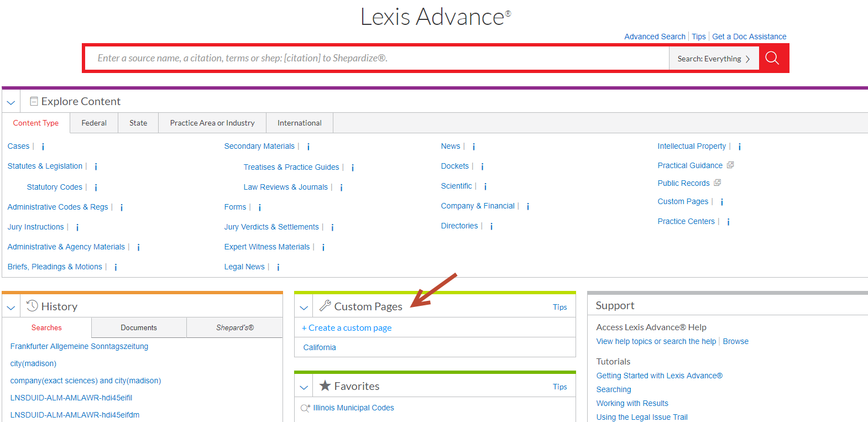Click inside the main search input field
Screen dimensions: 868x422
coord(377,58)
